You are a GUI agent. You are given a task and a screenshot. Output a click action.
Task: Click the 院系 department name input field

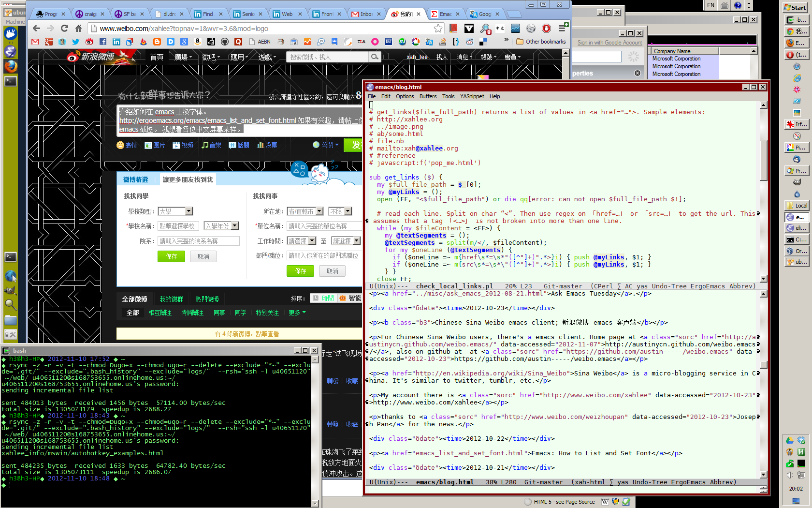point(198,241)
